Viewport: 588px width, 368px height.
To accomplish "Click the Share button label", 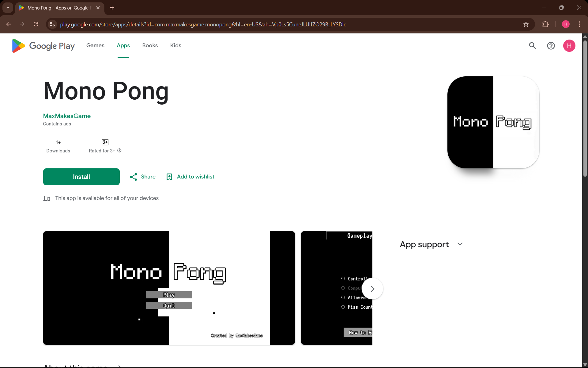I will click(x=148, y=177).
